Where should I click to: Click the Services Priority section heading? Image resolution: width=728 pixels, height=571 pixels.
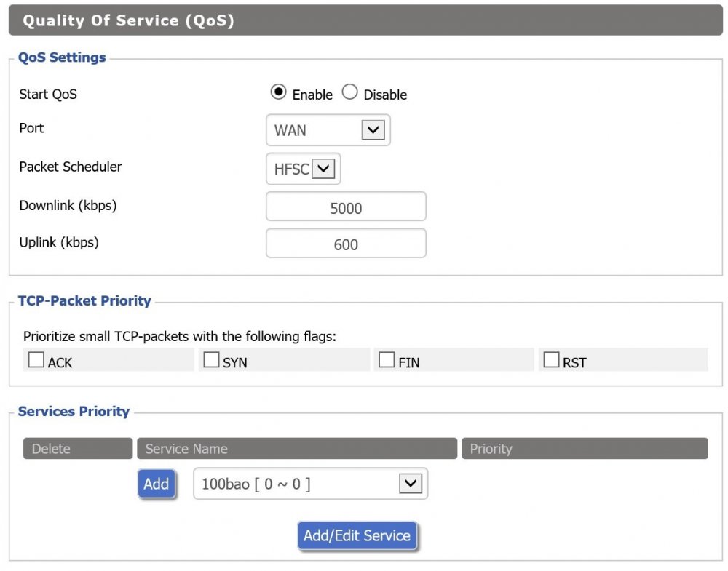point(74,411)
